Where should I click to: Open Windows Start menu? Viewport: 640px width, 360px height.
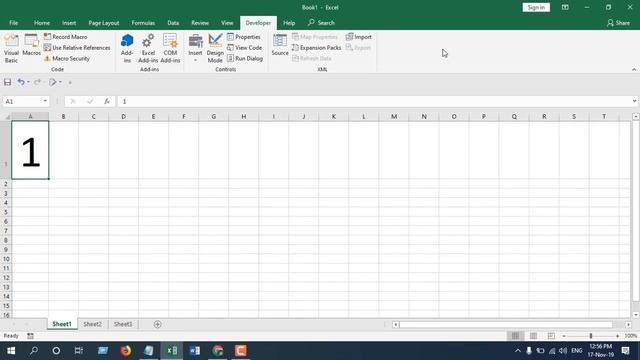pyautogui.click(x=11, y=351)
